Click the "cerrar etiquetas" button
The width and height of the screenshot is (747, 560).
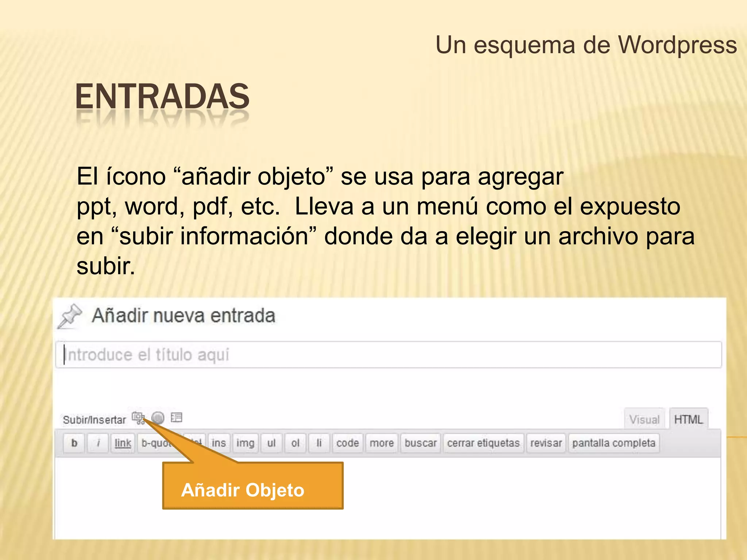(x=484, y=443)
